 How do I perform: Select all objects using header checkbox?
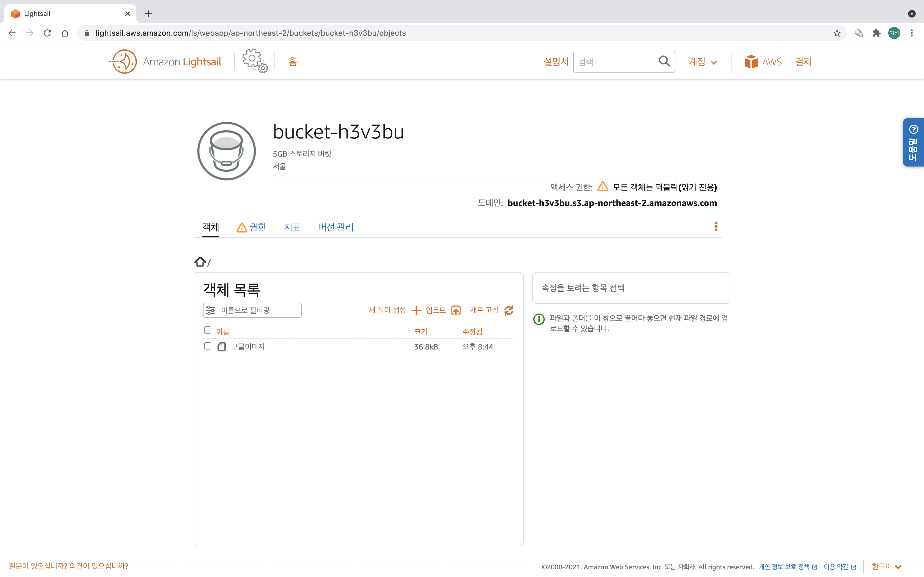207,330
